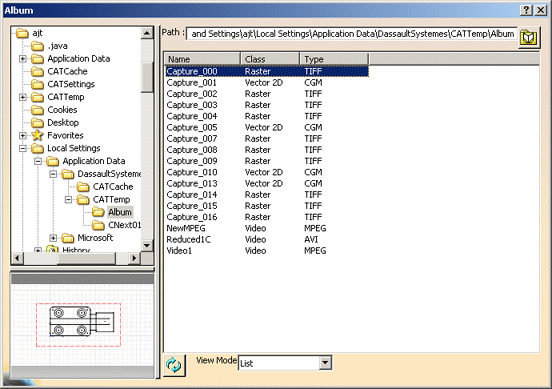This screenshot has width=552, height=389.
Task: Click tree vertical scrollbar up arrow
Action: pos(147,33)
